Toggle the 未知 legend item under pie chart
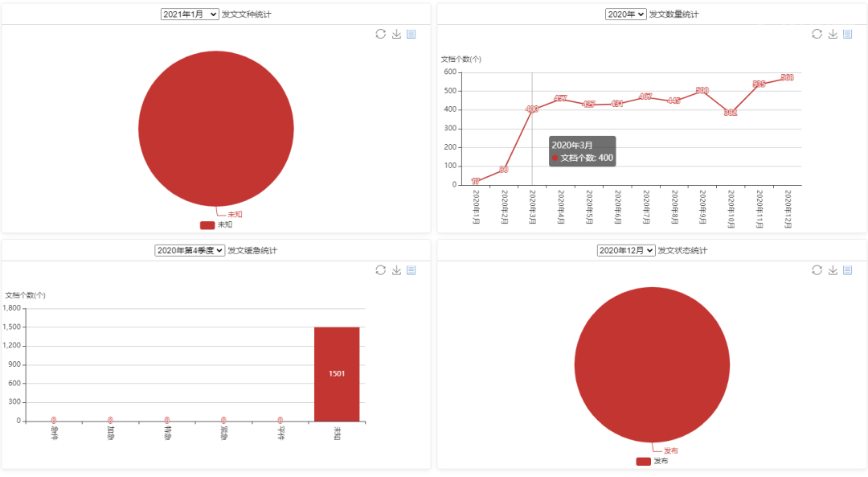This screenshot has width=868, height=477. (x=215, y=225)
